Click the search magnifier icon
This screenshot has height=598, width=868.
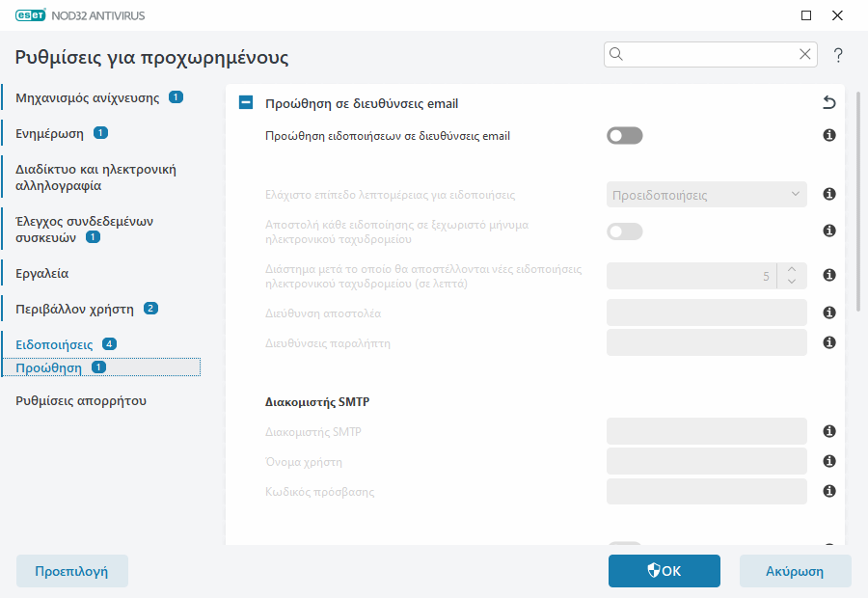click(617, 54)
